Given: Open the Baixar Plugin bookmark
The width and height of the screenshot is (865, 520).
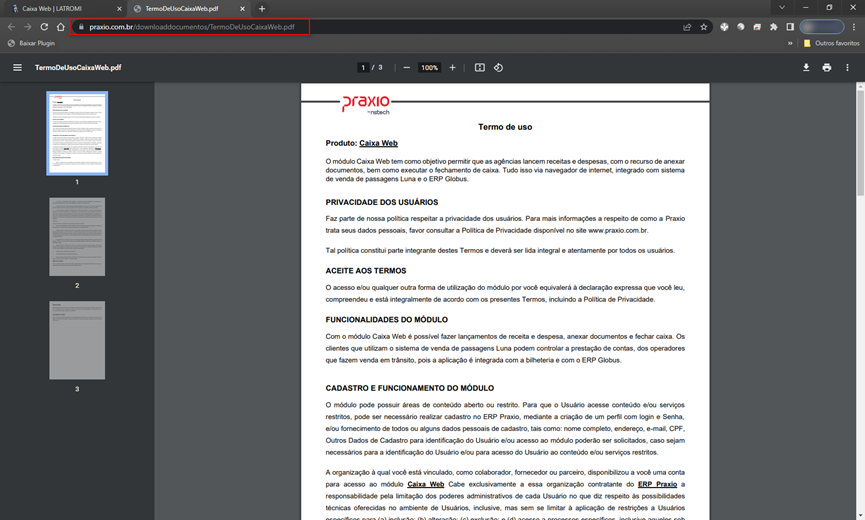Looking at the screenshot, I should pyautogui.click(x=31, y=43).
